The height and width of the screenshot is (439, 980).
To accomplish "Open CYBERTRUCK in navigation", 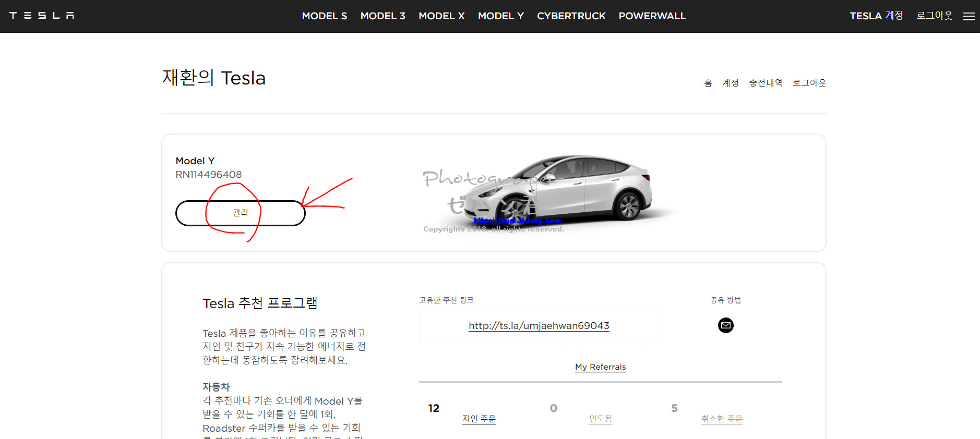I will (x=571, y=16).
